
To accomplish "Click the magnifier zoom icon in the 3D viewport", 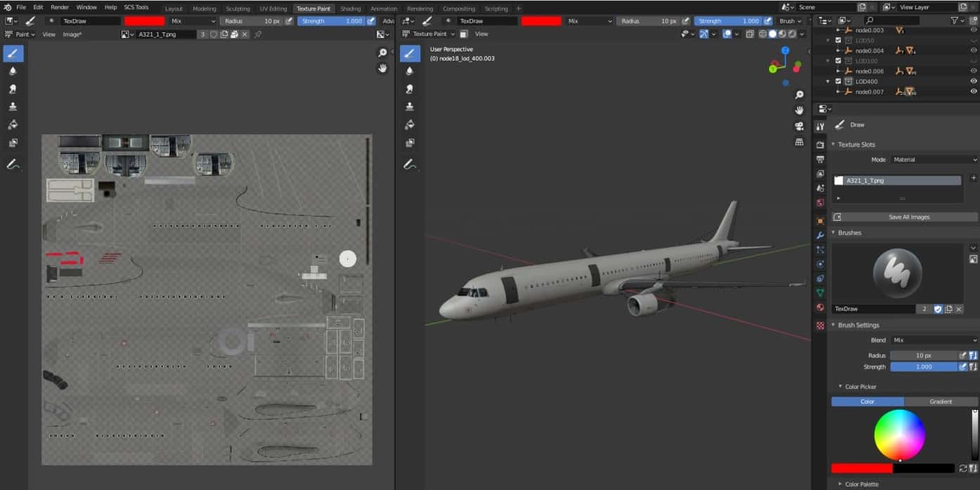I will click(x=799, y=94).
